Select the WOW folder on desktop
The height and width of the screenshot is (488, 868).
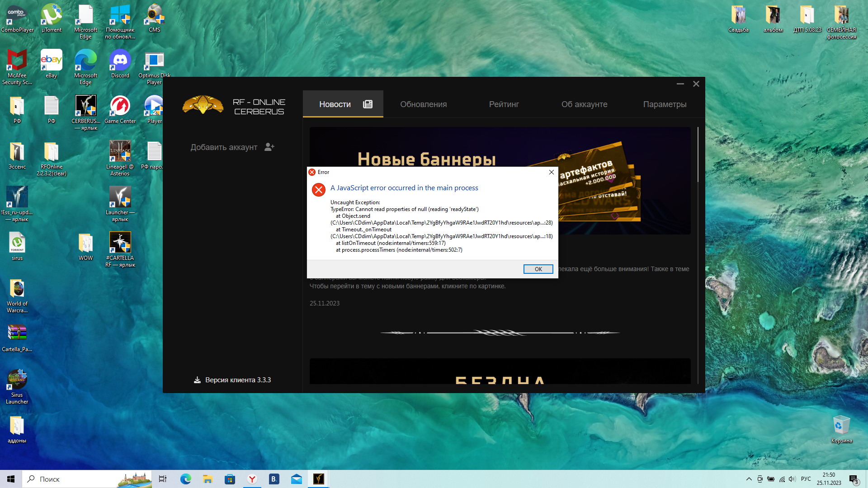(86, 247)
